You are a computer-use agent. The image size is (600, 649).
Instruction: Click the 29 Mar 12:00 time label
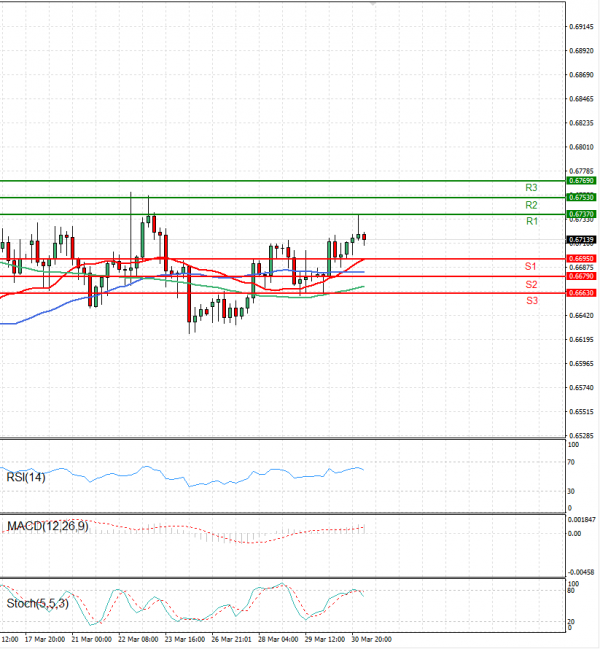pyautogui.click(x=325, y=639)
